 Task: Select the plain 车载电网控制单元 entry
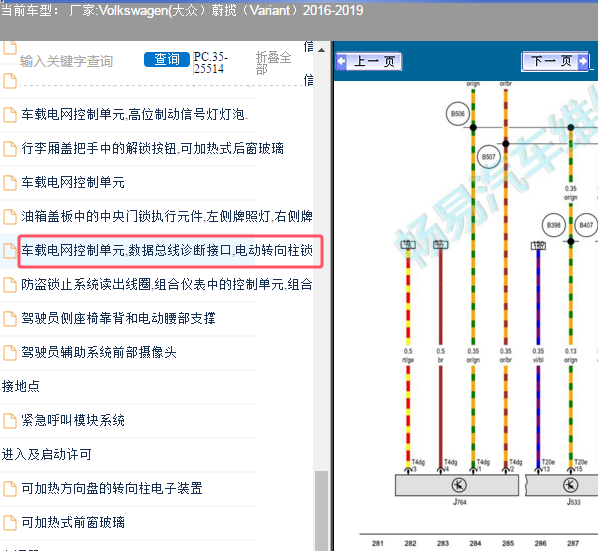pyautogui.click(x=73, y=182)
